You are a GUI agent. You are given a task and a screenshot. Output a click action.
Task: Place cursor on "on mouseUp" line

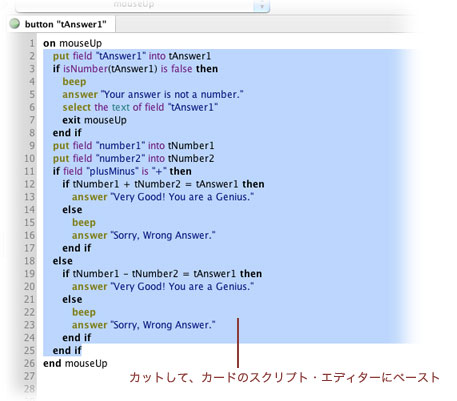[72, 43]
